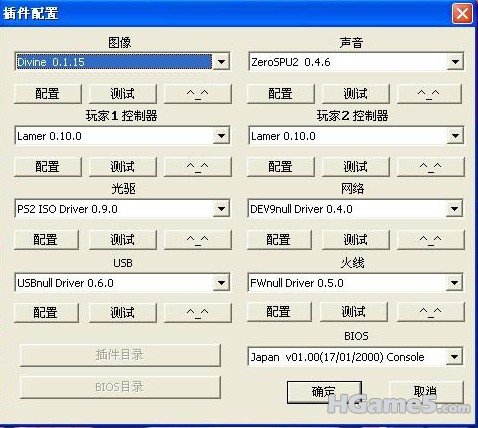Click 测试 under the 图像 plugin
The image size is (478, 428).
pos(123,94)
